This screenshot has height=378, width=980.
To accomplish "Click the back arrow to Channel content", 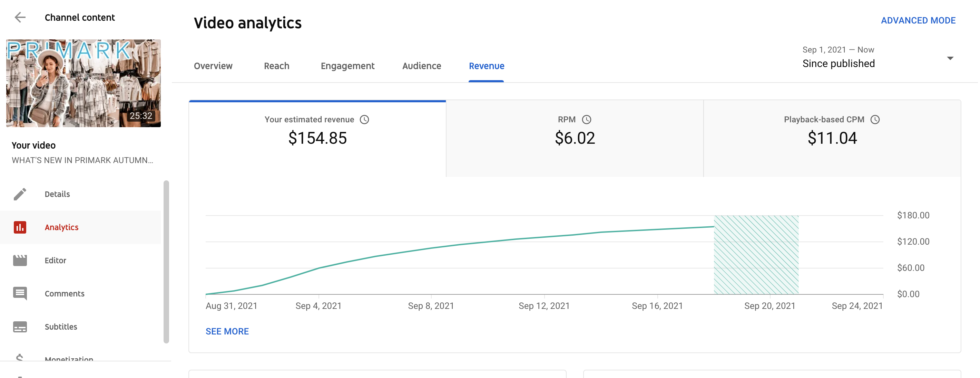I will pos(20,17).
